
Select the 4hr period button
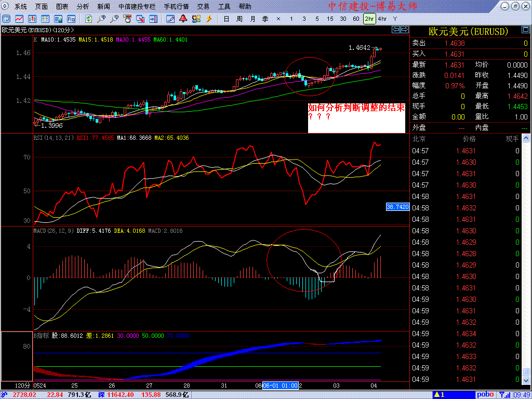382,19
